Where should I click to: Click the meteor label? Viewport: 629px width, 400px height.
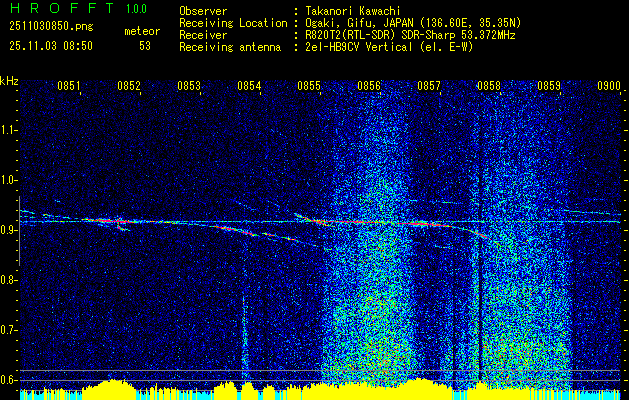(142, 31)
